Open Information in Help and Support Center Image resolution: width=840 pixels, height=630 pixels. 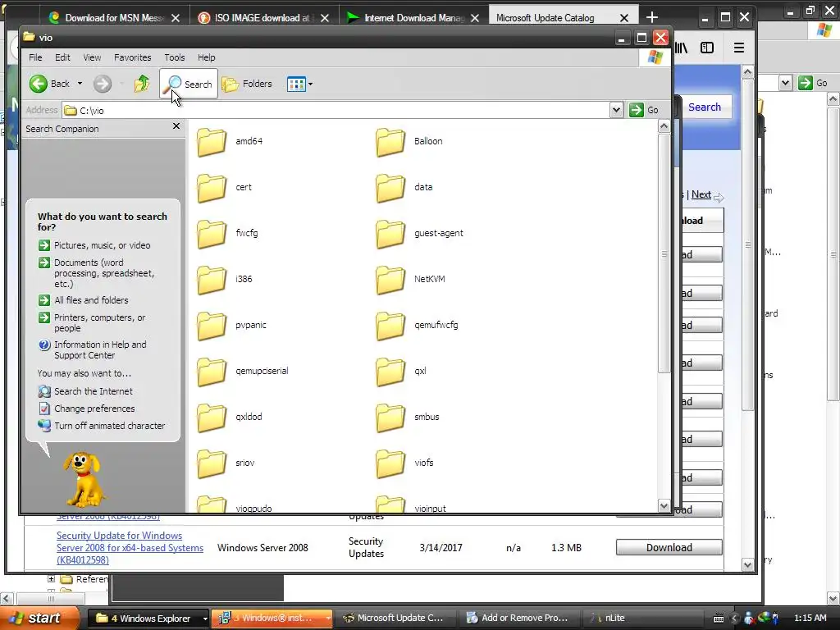pyautogui.click(x=93, y=349)
